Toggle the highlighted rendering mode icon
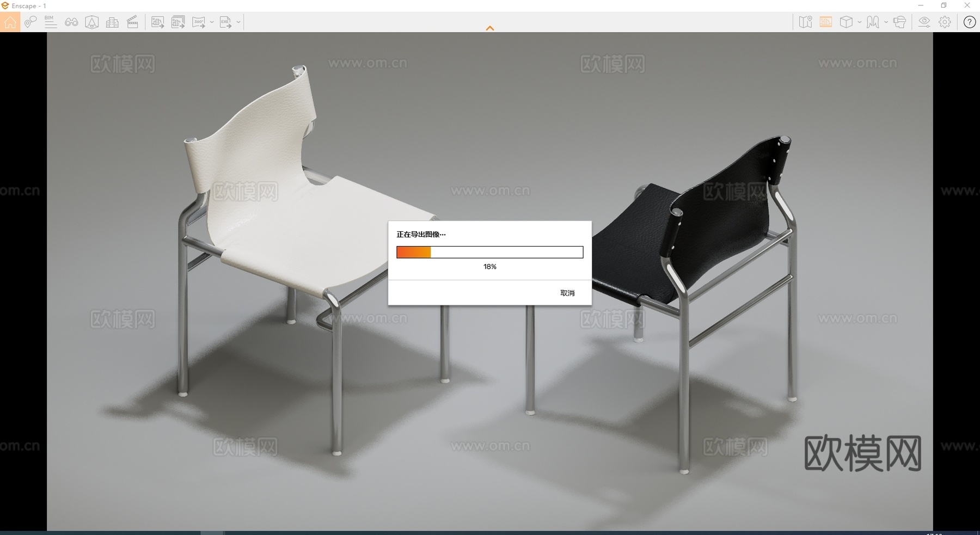Screen dimensions: 980x535 [826, 22]
